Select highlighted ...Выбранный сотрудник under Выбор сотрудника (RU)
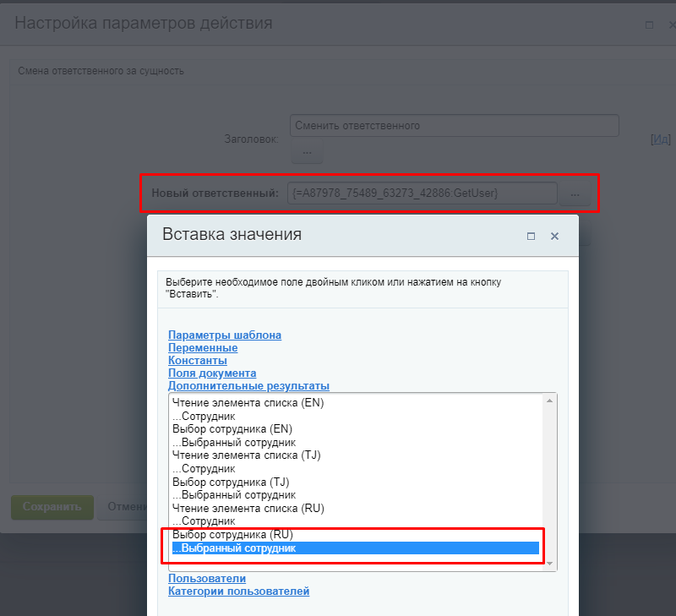Viewport: 676px width, 616px height. 356,548
